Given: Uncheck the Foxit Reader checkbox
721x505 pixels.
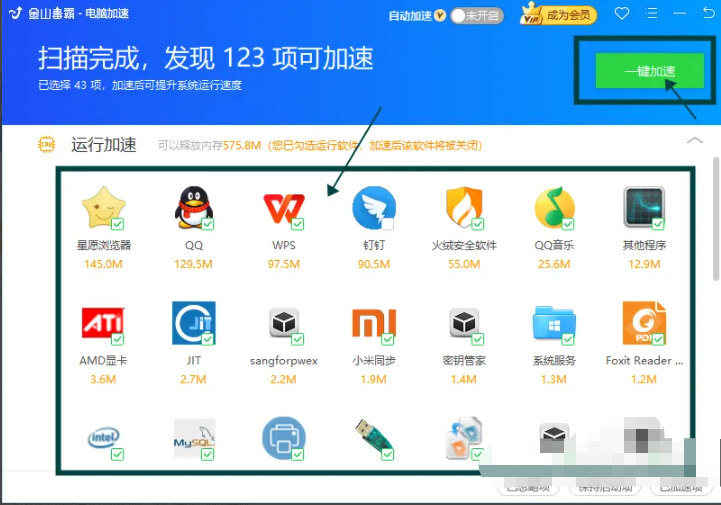Looking at the screenshot, I should (x=658, y=339).
